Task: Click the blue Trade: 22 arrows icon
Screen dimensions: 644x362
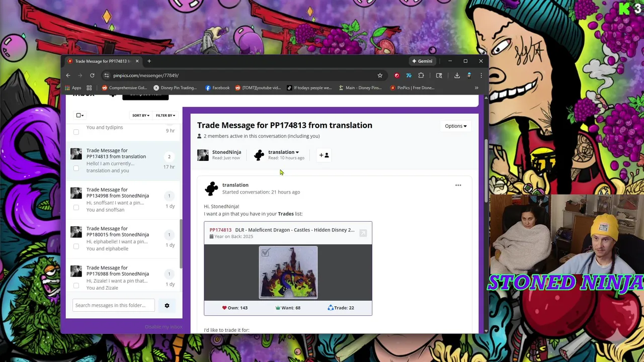Action: click(x=331, y=308)
